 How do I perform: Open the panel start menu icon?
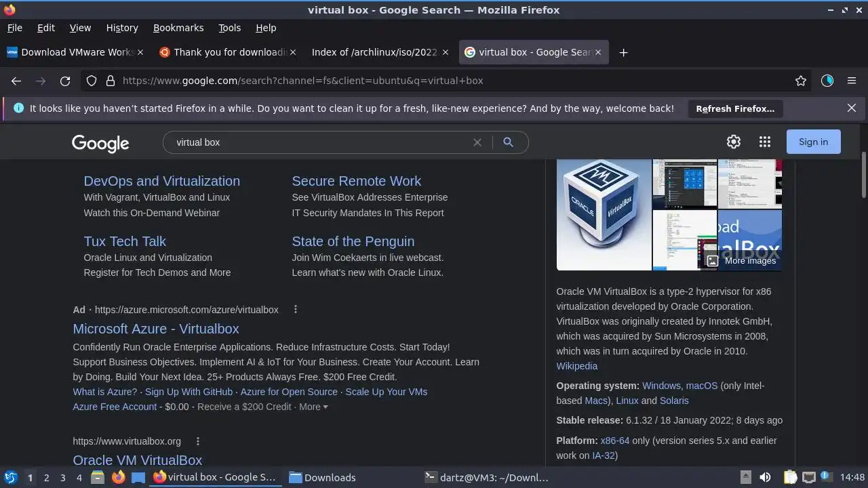pyautogui.click(x=10, y=477)
